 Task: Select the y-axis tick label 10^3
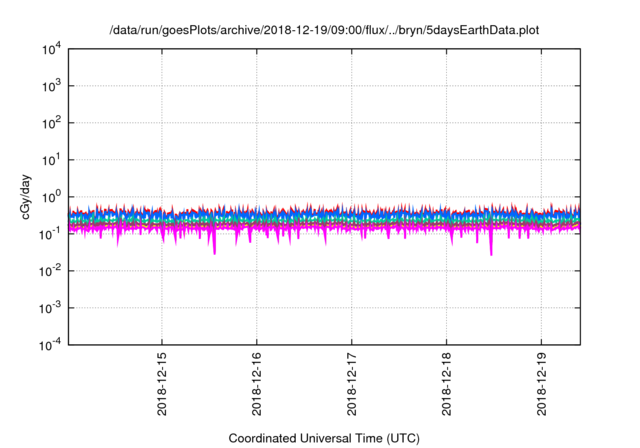(x=51, y=86)
